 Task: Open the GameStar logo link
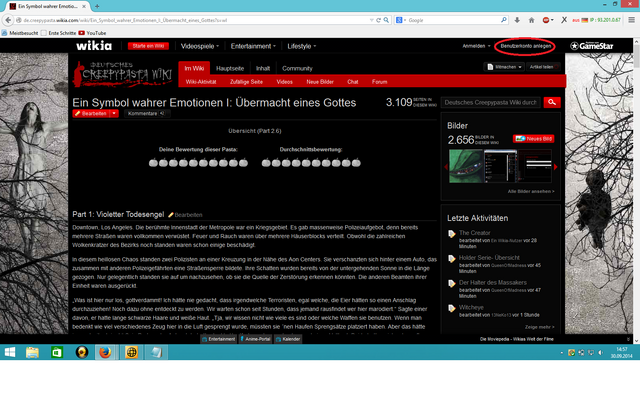(x=591, y=46)
